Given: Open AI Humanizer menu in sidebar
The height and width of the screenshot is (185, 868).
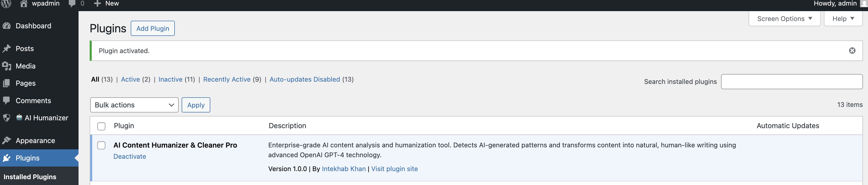Looking at the screenshot, I should click(46, 118).
